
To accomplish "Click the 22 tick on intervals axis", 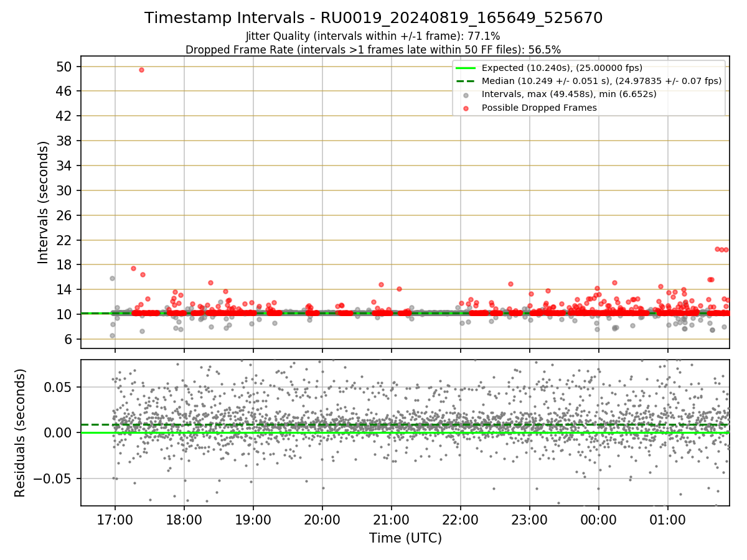I will (x=65, y=240).
